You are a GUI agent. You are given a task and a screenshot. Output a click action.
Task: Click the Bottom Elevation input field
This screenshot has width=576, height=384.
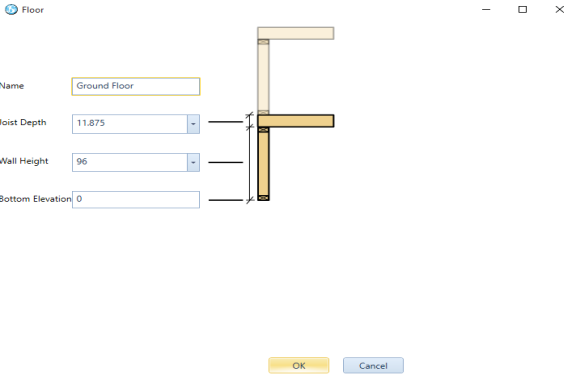pyautogui.click(x=136, y=200)
